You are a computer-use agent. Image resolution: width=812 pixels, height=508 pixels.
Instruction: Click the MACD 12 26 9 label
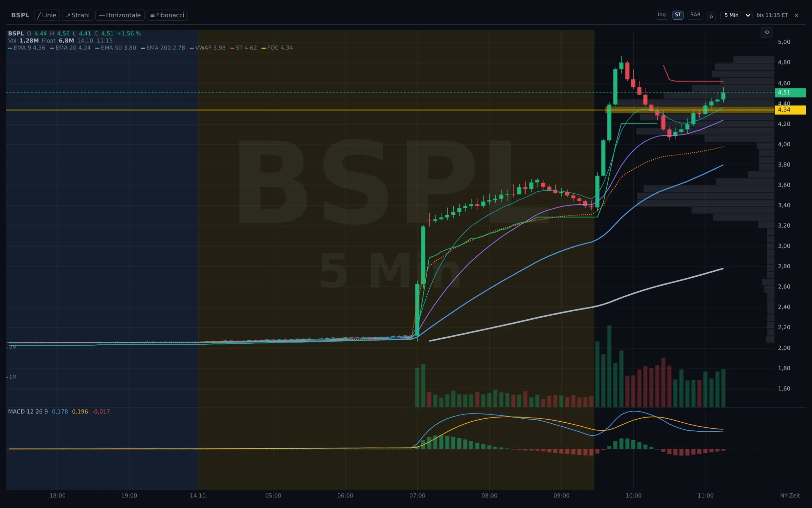[28, 411]
